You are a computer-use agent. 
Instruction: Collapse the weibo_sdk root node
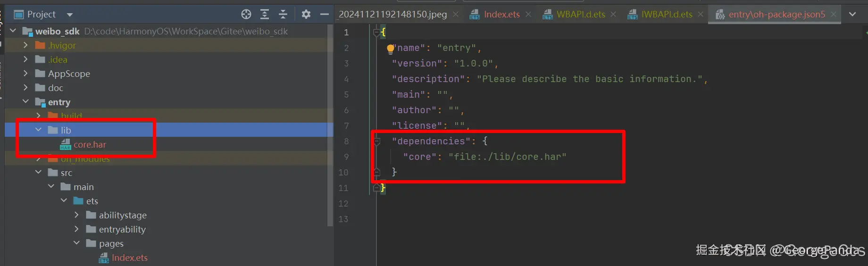point(13,31)
